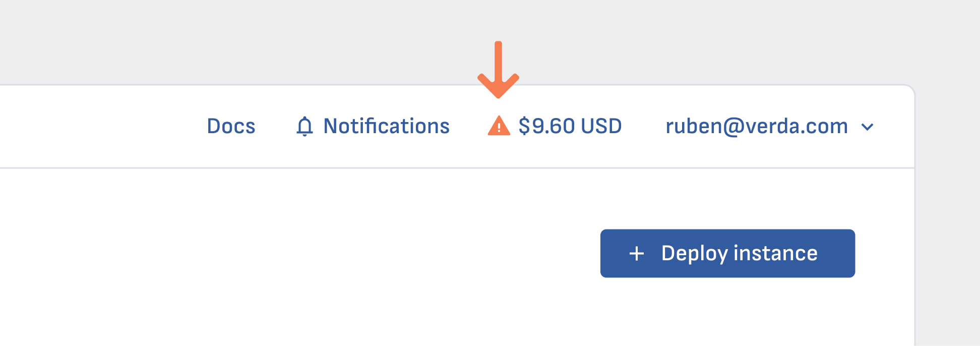
Task: Click gray background above the header bar
Action: [252, 40]
